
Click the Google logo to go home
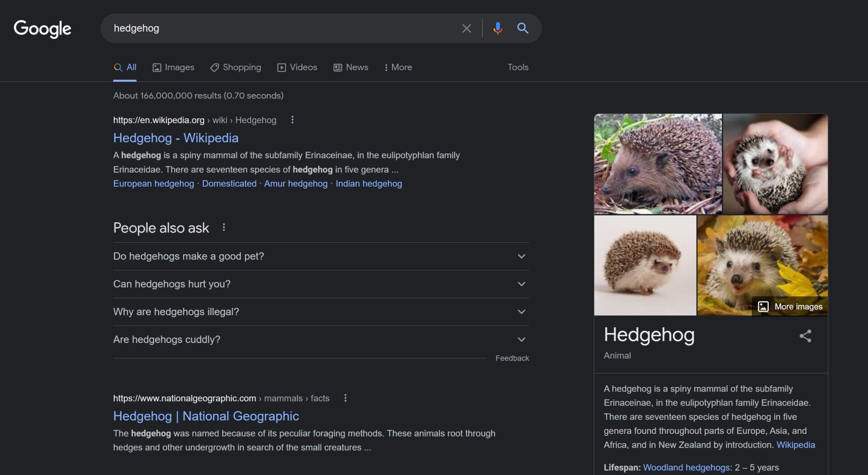click(x=42, y=29)
